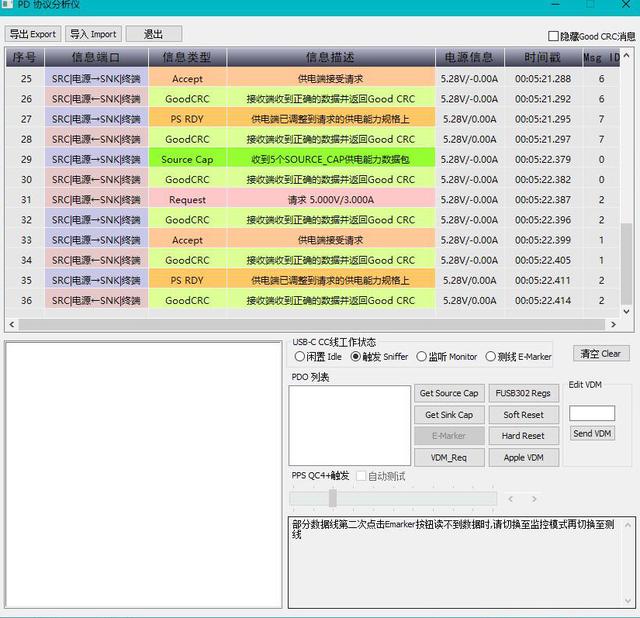Image resolution: width=640 pixels, height=618 pixels.
Task: Click the 信息描述 column header
Action: tap(331, 57)
